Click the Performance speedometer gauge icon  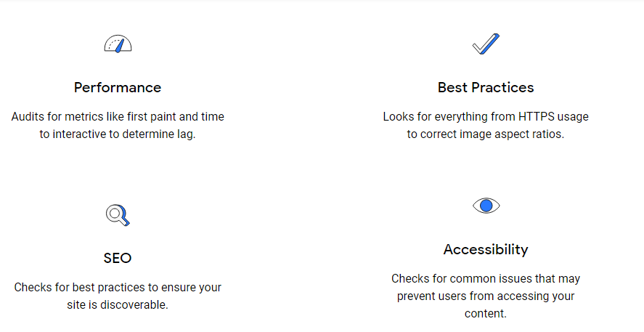click(118, 44)
